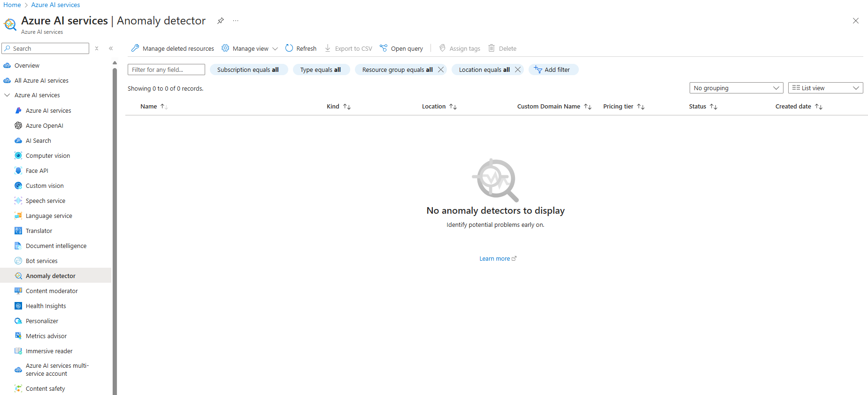The width and height of the screenshot is (868, 395).
Task: Focus the Filter for any field box
Action: coord(166,70)
